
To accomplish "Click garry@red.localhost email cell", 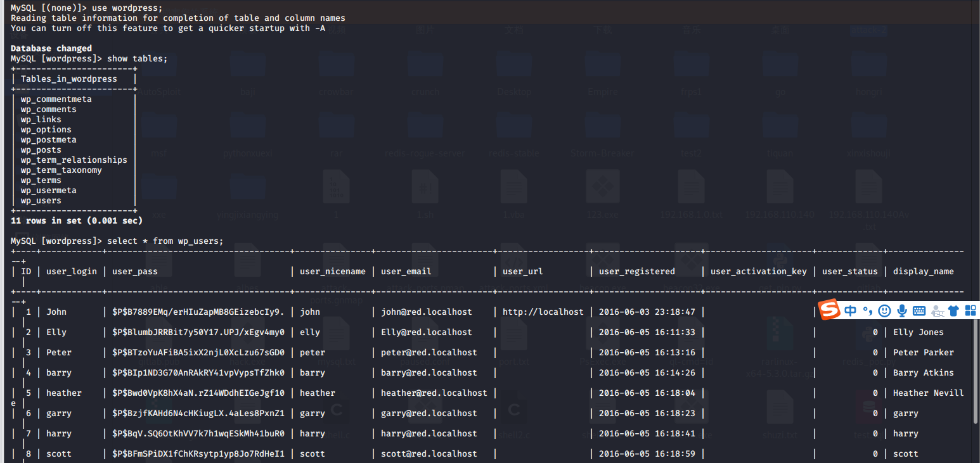I will tap(429, 413).
